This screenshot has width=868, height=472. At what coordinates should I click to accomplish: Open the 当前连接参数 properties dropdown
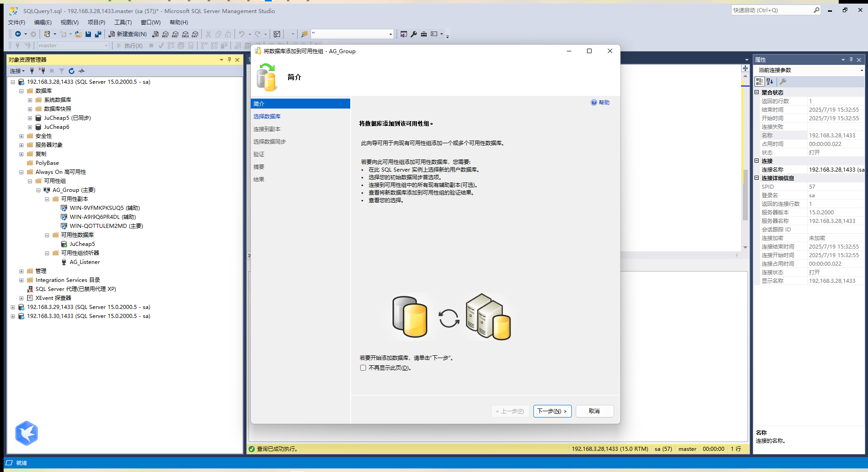pyautogui.click(x=862, y=70)
